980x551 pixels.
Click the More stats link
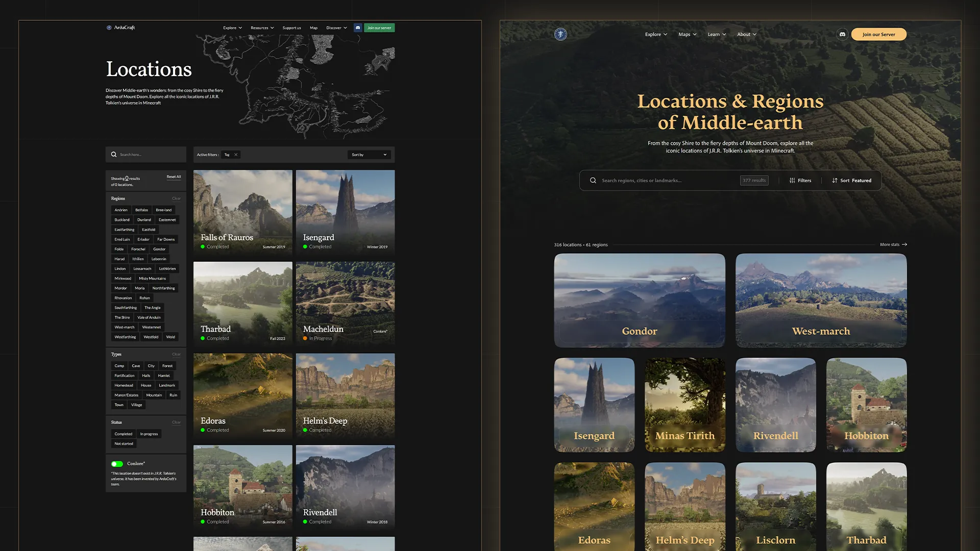pyautogui.click(x=893, y=244)
